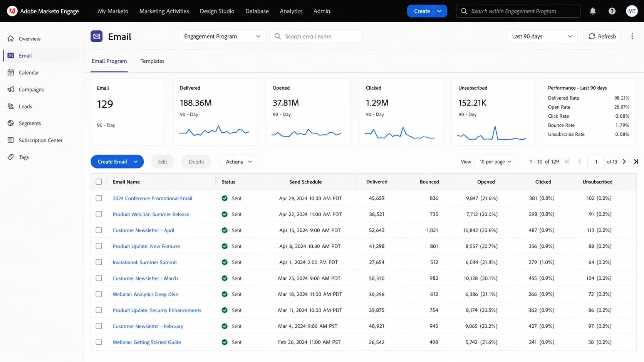
Task: Click the Segments icon in sidebar
Action: 11,123
